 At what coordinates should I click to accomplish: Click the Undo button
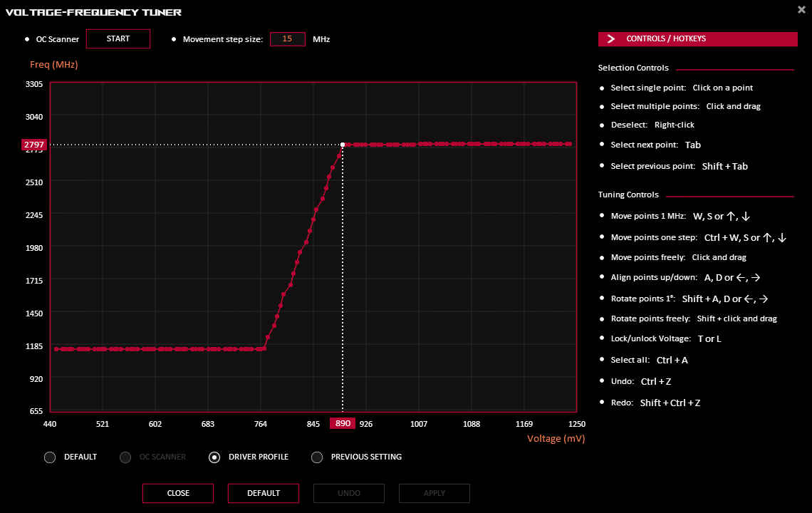pos(348,493)
